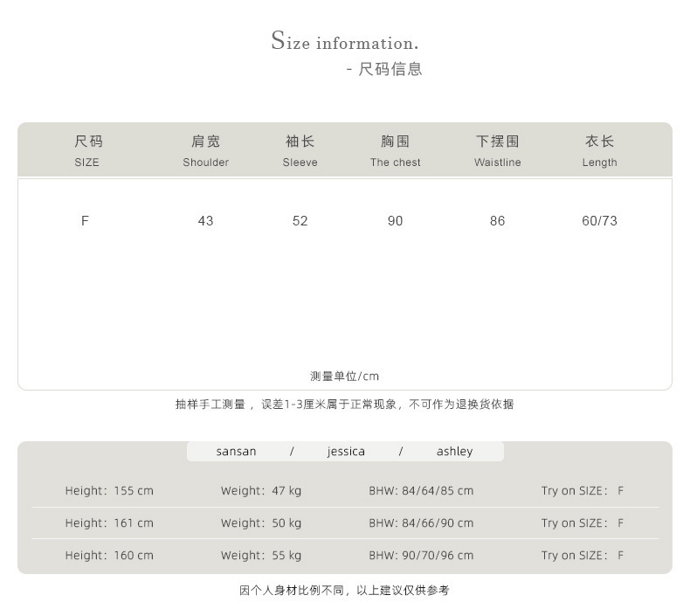The height and width of the screenshot is (616, 690).
Task: Click 'Height: 160 cm' entry
Action: coord(109,556)
